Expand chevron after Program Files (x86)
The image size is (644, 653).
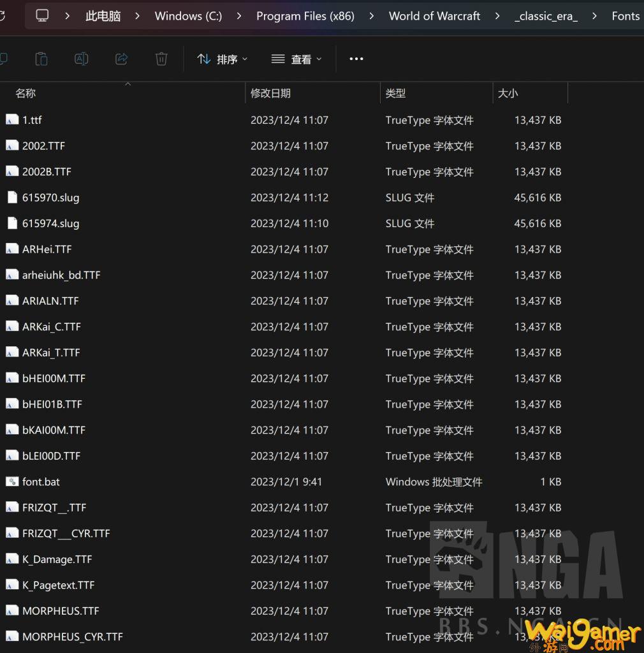[371, 16]
